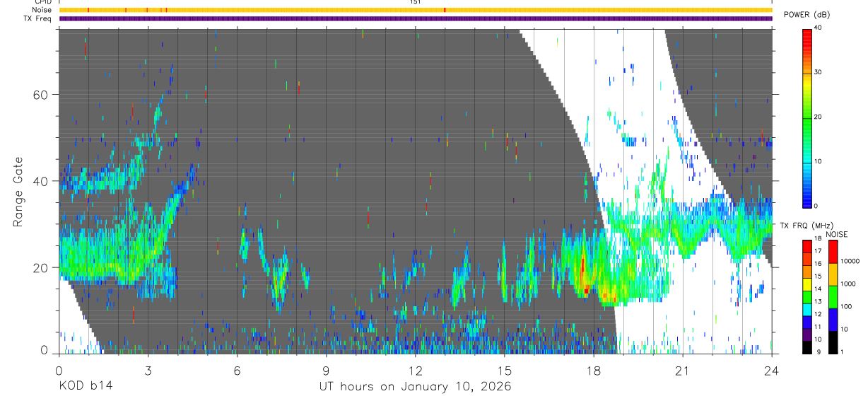Image resolution: width=868 pixels, height=401 pixels.
Task: Click the 20 label on the POWER colorbar
Action: click(819, 117)
